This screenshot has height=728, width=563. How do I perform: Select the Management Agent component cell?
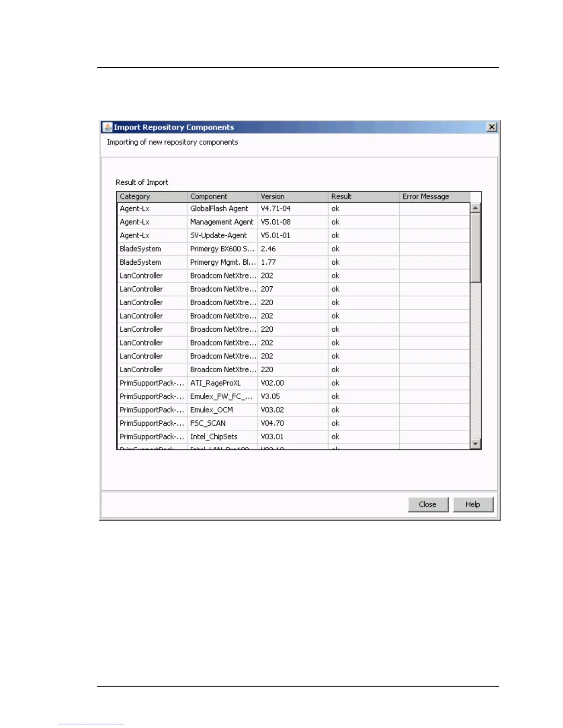click(222, 222)
